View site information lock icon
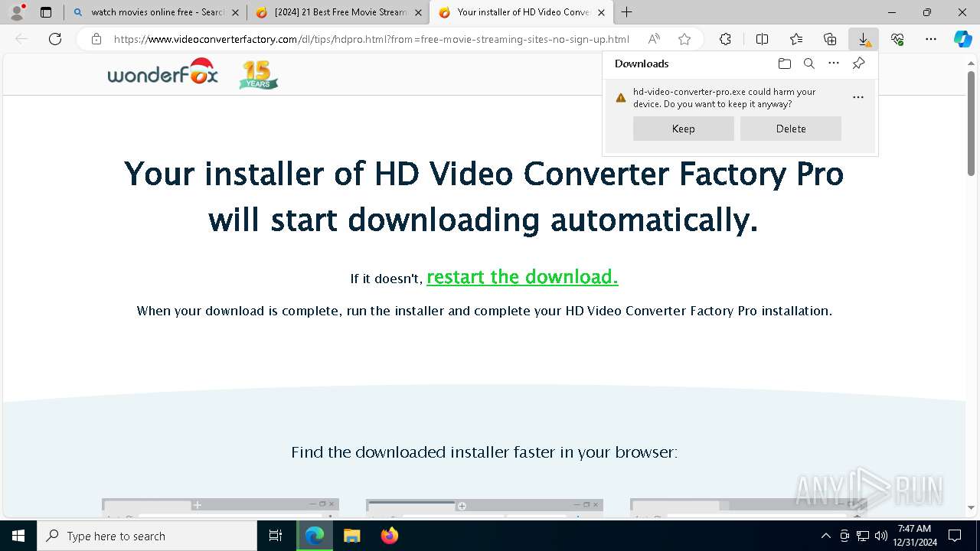Viewport: 980px width, 551px height. click(96, 39)
